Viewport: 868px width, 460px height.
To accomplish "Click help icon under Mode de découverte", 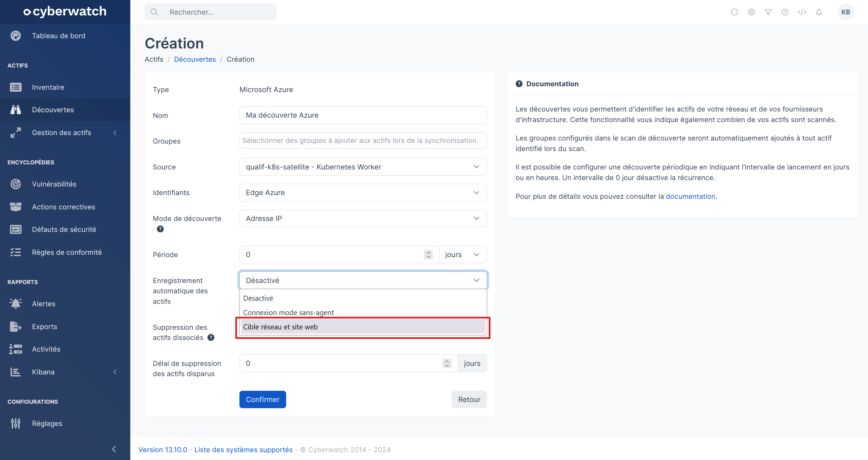I will [x=160, y=229].
